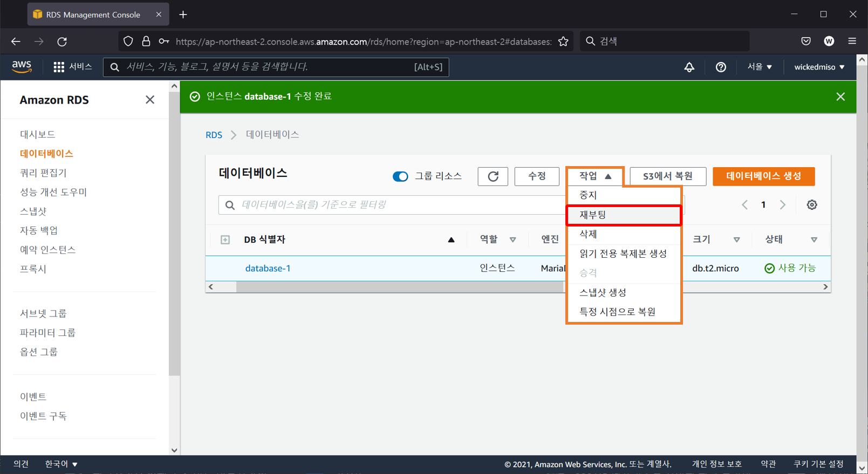
Task: Click the tracking protection shield icon
Action: [128, 42]
